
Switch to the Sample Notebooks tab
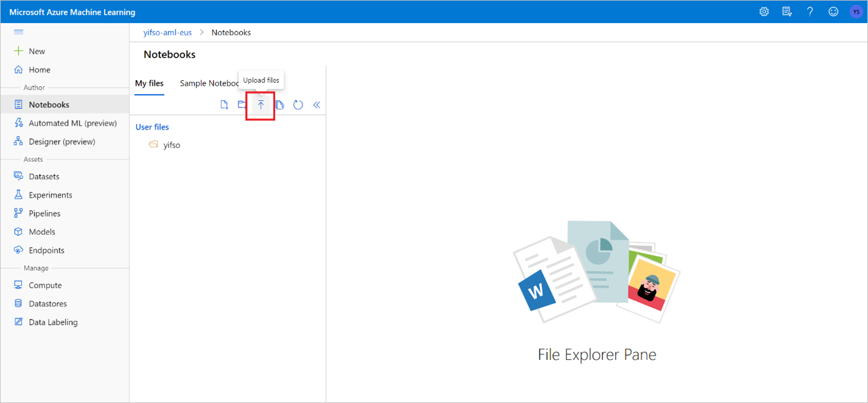(x=209, y=83)
